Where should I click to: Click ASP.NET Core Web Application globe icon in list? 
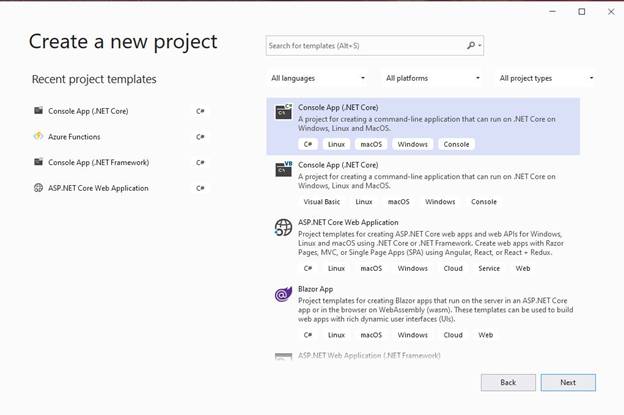[x=283, y=227]
